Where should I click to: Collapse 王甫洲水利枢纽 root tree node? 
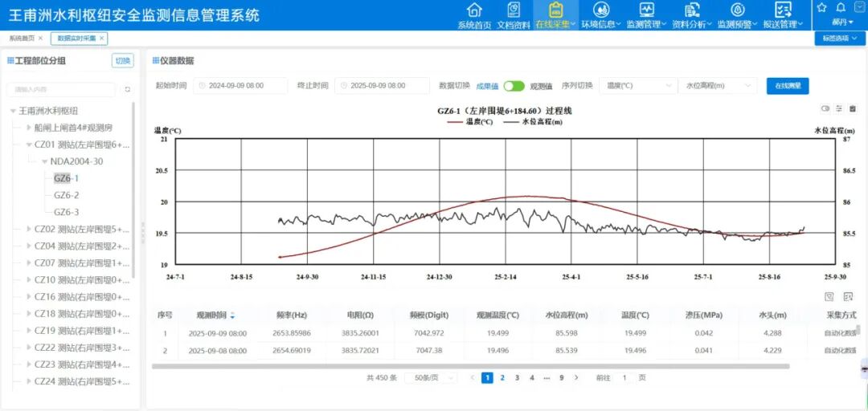(13, 112)
